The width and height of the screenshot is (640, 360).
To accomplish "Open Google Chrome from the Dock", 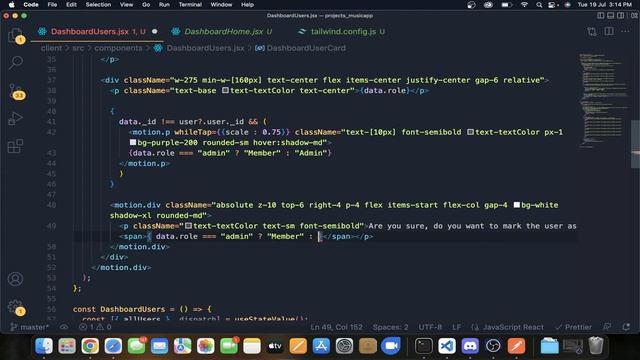I will click(90, 346).
